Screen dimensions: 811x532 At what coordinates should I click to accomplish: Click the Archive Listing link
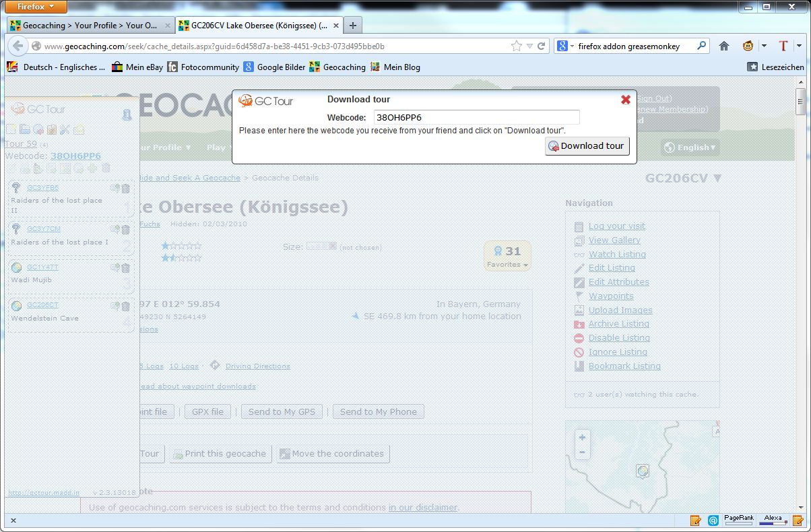click(x=619, y=324)
